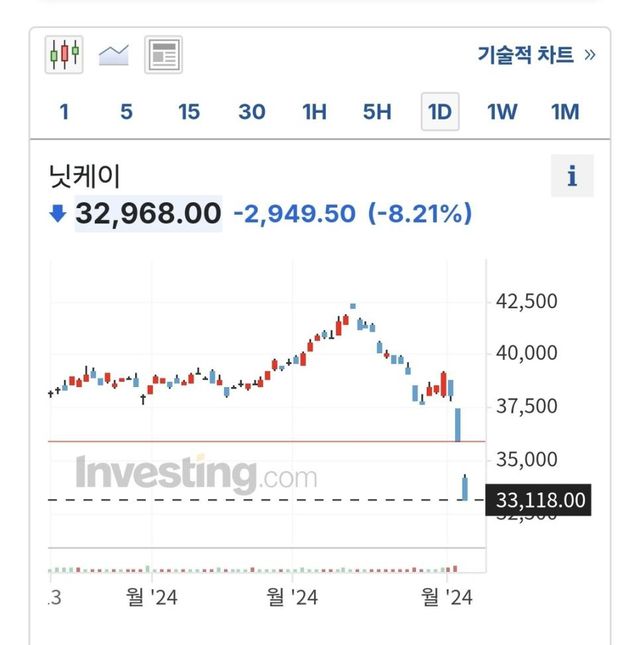
Task: Select the 5-minute interval tab
Action: 126,112
